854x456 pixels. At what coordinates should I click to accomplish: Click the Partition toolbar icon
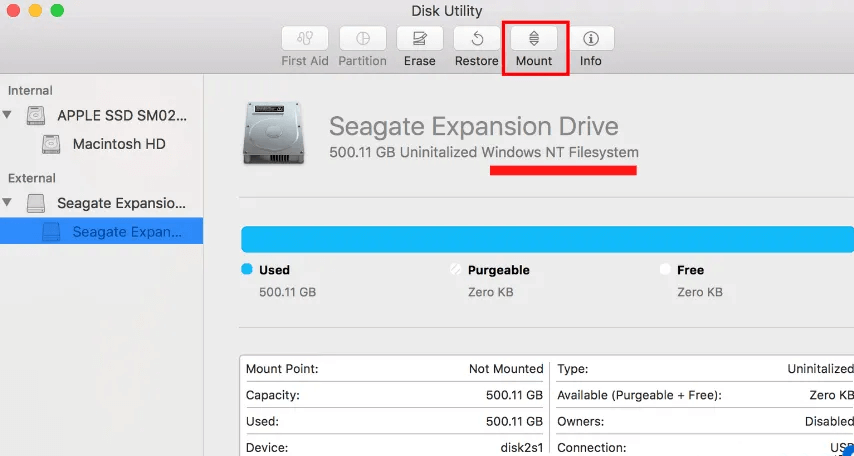click(362, 39)
